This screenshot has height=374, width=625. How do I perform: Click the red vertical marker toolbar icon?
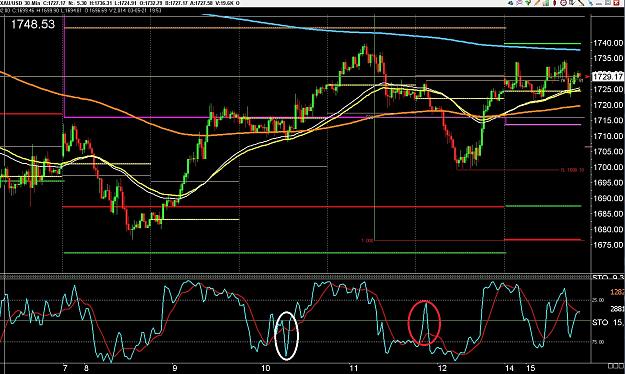click(554, 3)
